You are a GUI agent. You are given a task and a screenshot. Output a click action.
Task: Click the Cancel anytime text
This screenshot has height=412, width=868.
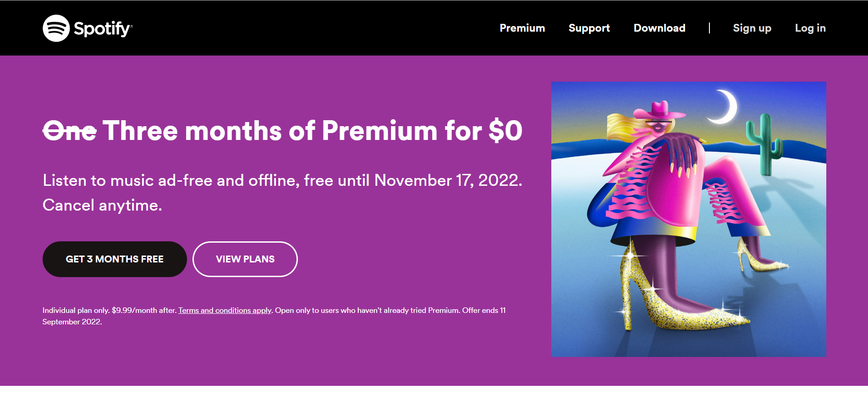click(x=102, y=205)
